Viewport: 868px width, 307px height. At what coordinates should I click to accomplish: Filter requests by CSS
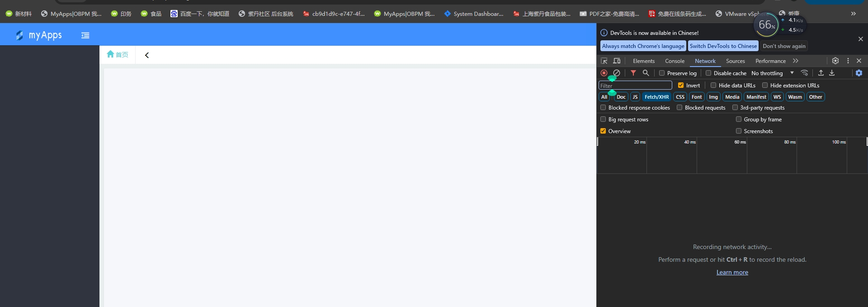[x=680, y=97]
